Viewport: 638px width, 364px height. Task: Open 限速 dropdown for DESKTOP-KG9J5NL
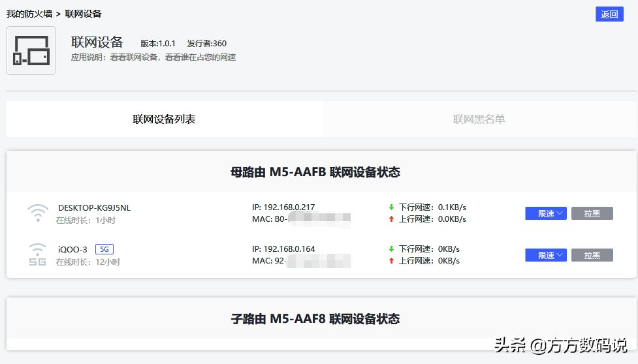coord(546,214)
